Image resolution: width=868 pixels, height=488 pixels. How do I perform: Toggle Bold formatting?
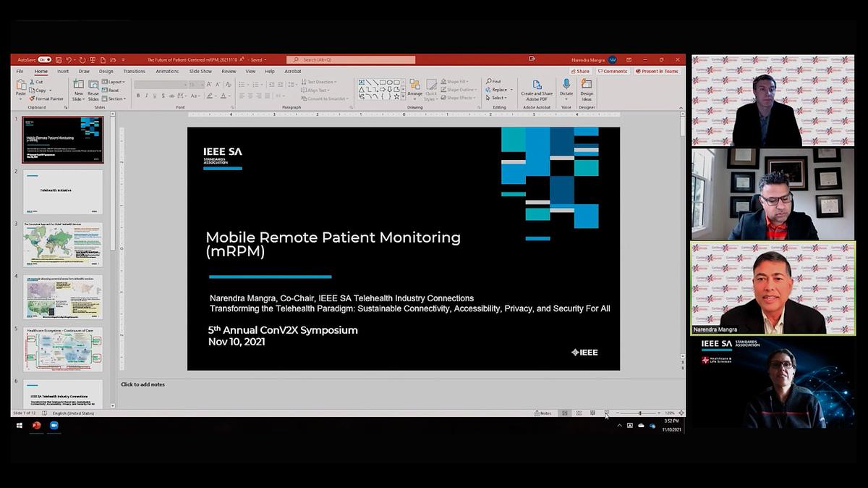[137, 96]
